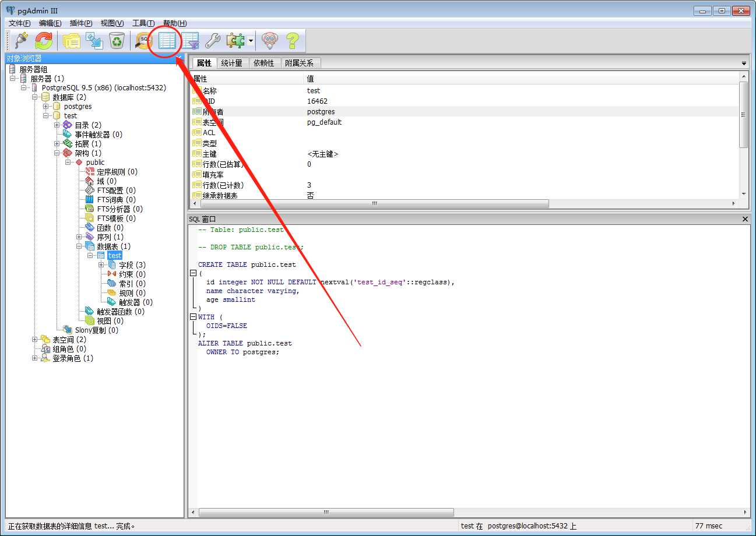Image resolution: width=756 pixels, height=536 pixels.
Task: Select the 组角色 (0) tree item
Action: coord(69,349)
